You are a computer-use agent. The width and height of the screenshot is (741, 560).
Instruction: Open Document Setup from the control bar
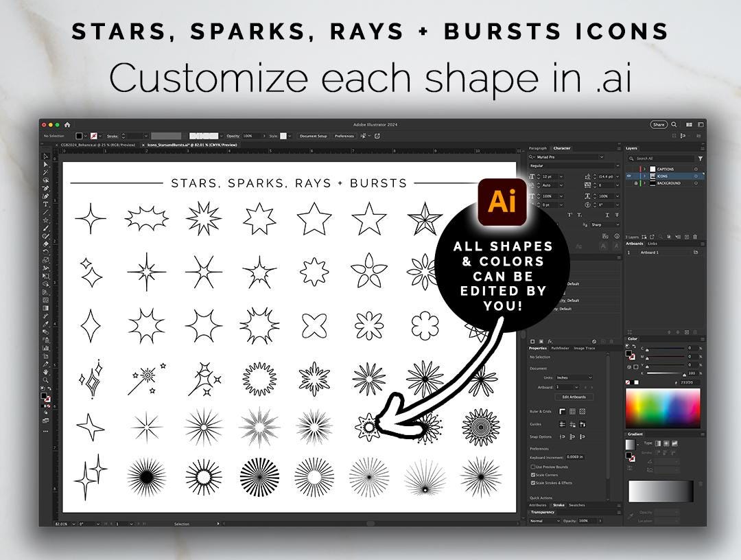click(314, 136)
